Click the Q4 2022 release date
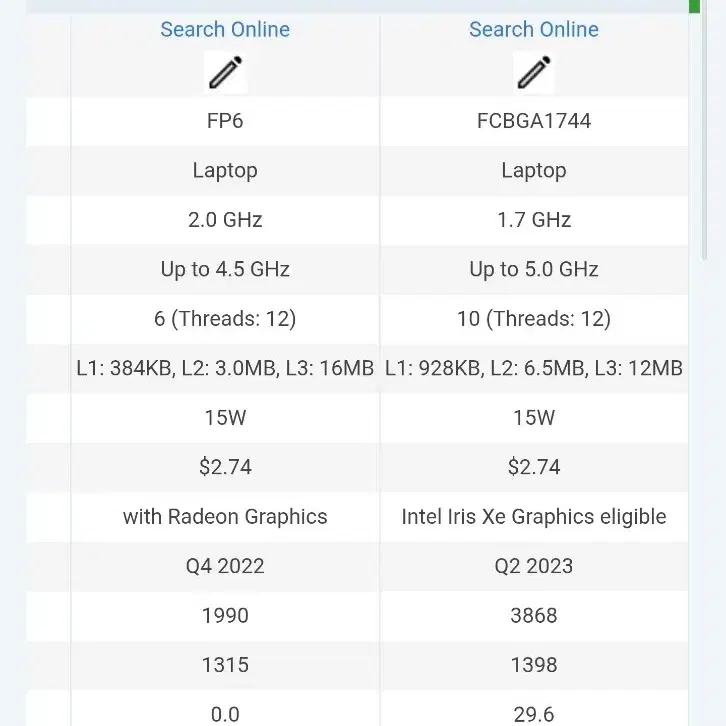Image resolution: width=726 pixels, height=726 pixels. (225, 566)
